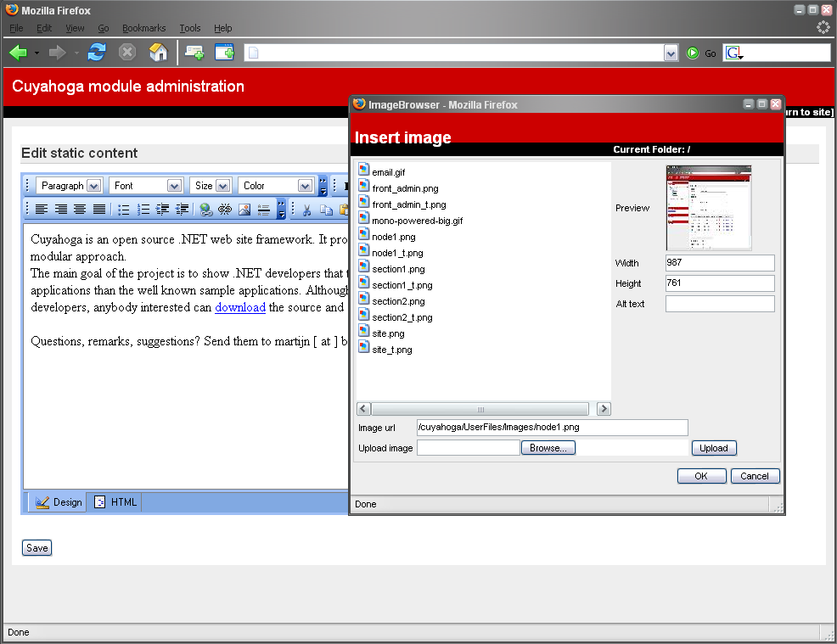
Task: Click the Remove link icon
Action: (x=225, y=210)
